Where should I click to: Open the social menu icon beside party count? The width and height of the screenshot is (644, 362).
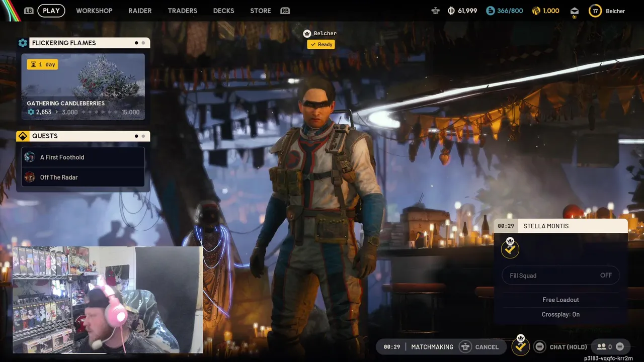(x=620, y=347)
